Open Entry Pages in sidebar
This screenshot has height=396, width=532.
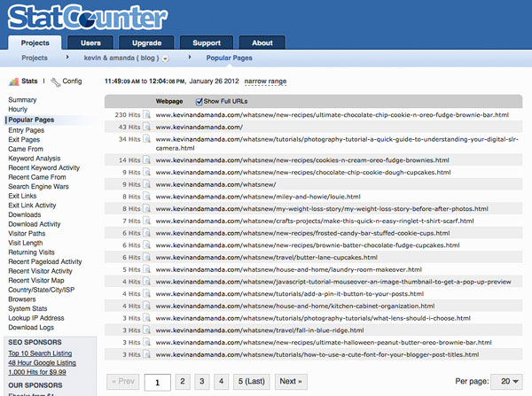[x=26, y=130]
